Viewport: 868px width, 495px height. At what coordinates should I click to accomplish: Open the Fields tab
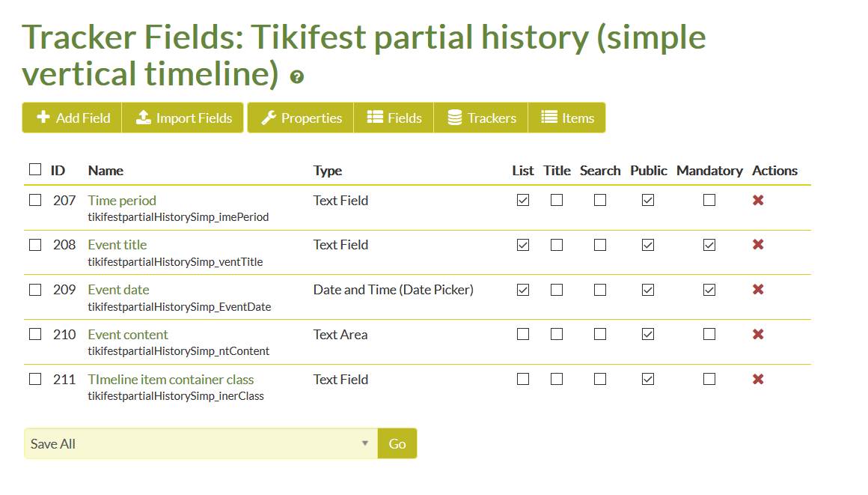coord(394,118)
